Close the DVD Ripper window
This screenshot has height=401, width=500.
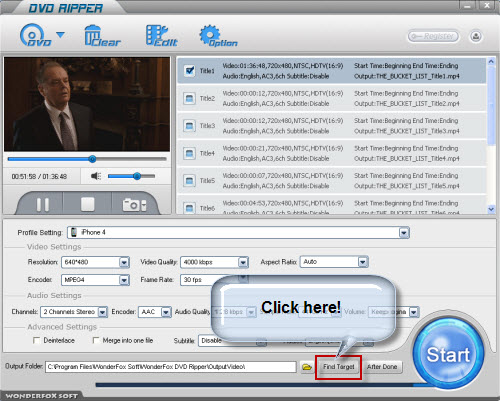tap(487, 5)
